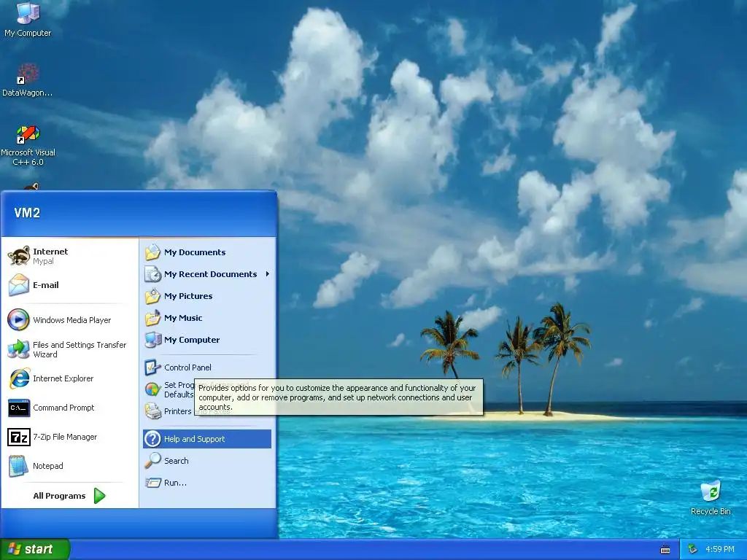Select Windows Media Player label
Viewport: 747px width, 560px height.
[72, 320]
